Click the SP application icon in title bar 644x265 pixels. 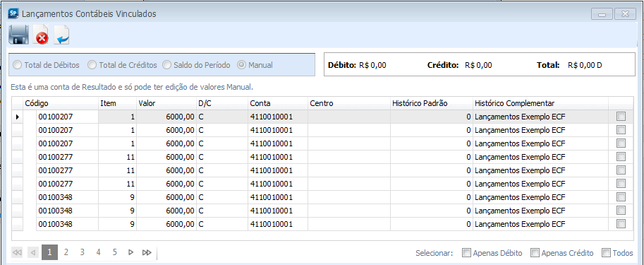[13, 13]
